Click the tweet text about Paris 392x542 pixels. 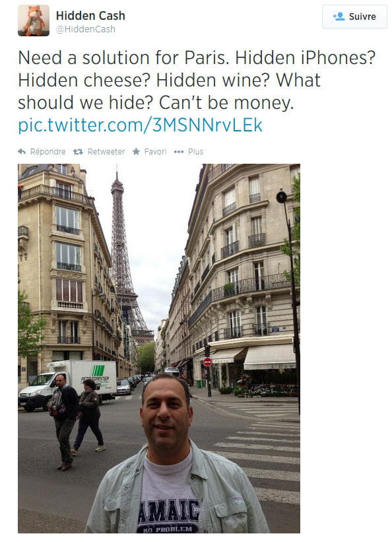pyautogui.click(x=197, y=80)
